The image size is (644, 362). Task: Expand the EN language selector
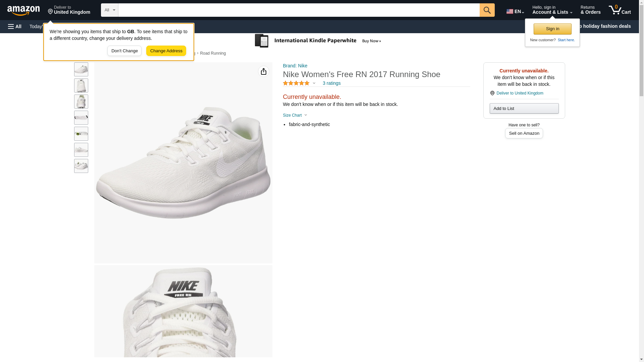(x=515, y=11)
